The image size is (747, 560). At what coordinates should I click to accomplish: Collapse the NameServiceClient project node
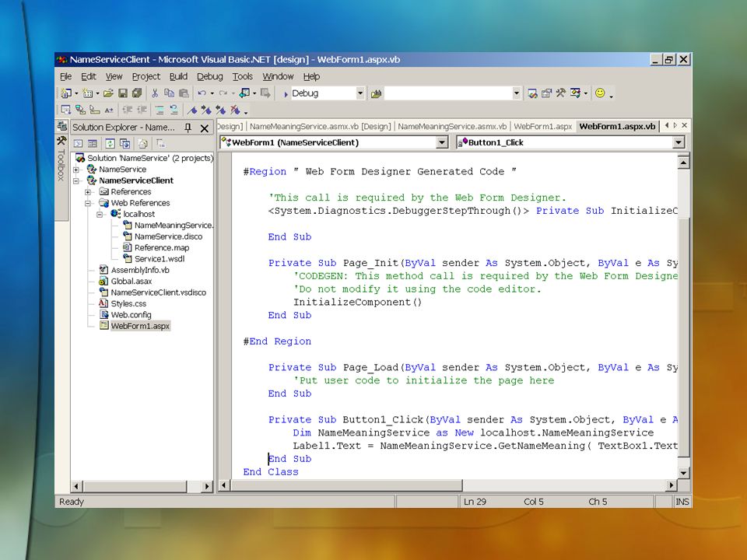point(76,181)
